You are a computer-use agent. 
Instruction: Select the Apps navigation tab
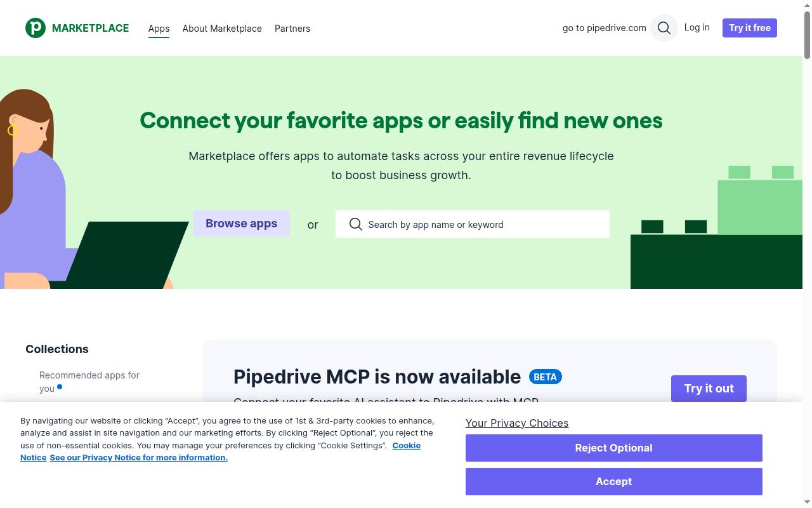[159, 29]
